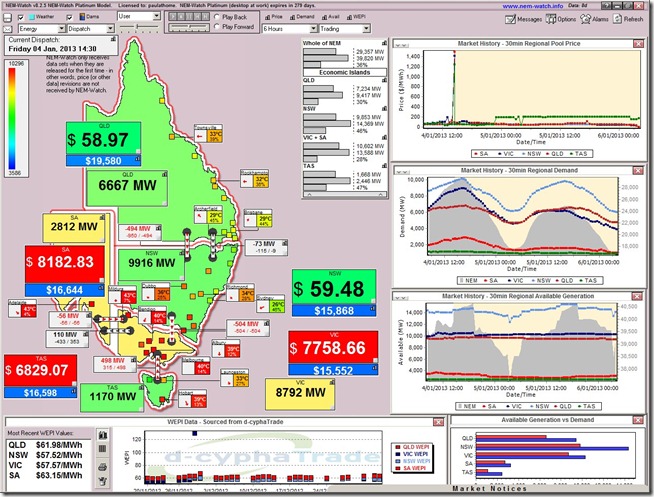The height and width of the screenshot is (497, 654).
Task: Expand the Regional Pool Price chart menu
Action: click(402, 44)
